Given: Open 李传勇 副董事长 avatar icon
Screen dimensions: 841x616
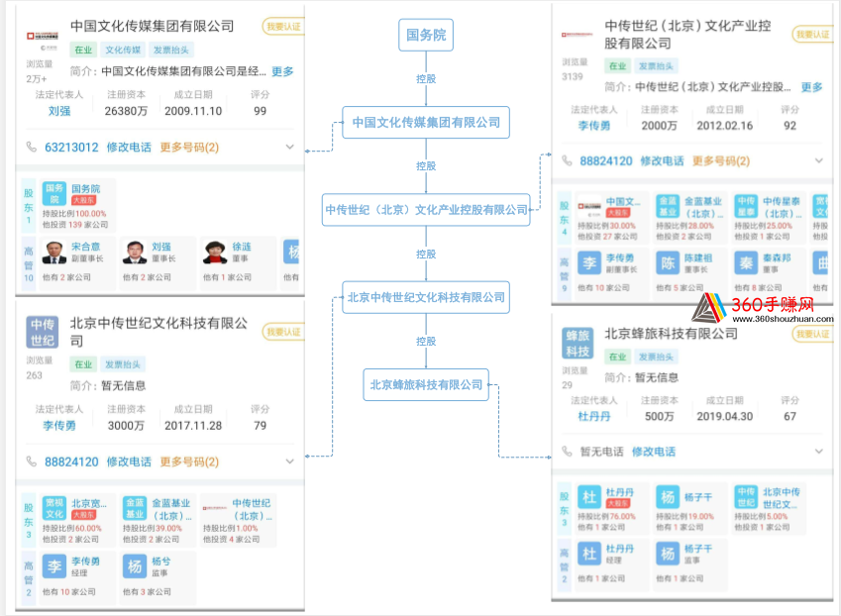Looking at the screenshot, I should [589, 263].
